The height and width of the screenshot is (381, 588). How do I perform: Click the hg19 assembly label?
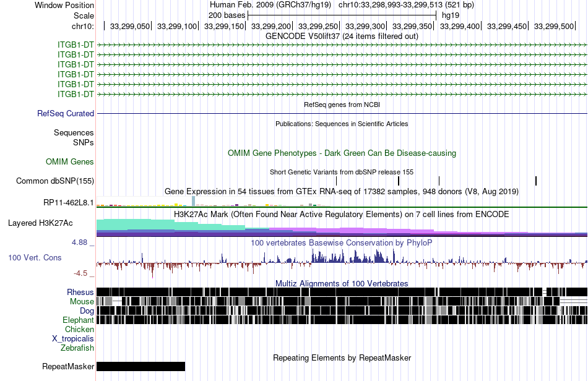coord(451,15)
